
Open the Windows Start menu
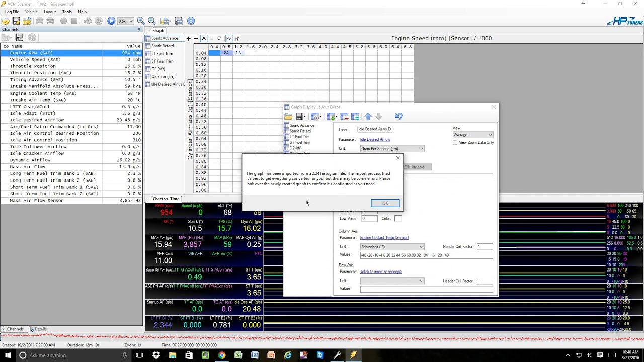(7, 355)
